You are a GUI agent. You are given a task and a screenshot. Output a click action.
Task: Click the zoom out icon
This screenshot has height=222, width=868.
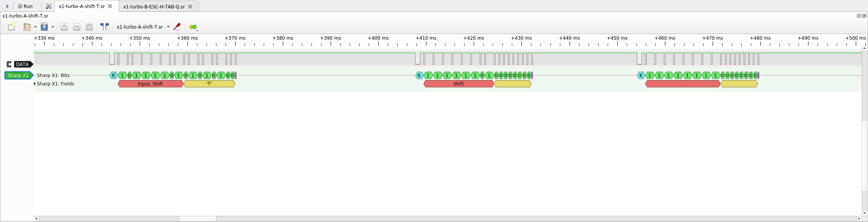tap(77, 27)
